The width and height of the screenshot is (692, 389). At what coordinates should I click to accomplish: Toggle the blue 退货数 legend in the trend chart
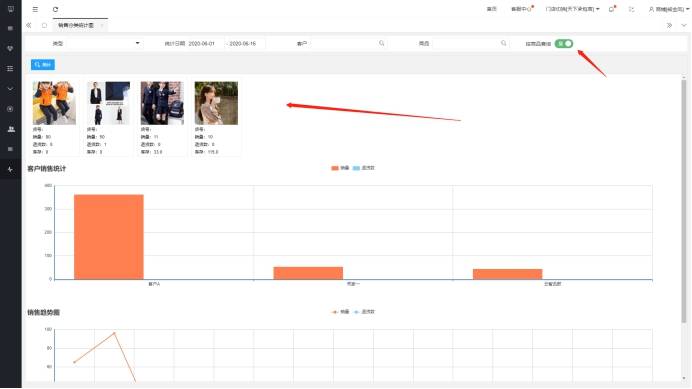pos(364,312)
